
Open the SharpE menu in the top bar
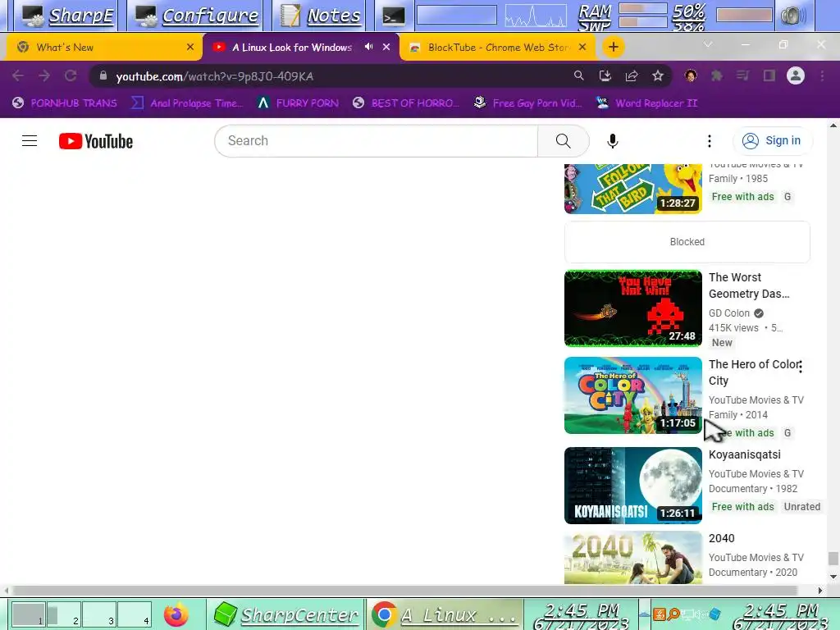tap(68, 16)
